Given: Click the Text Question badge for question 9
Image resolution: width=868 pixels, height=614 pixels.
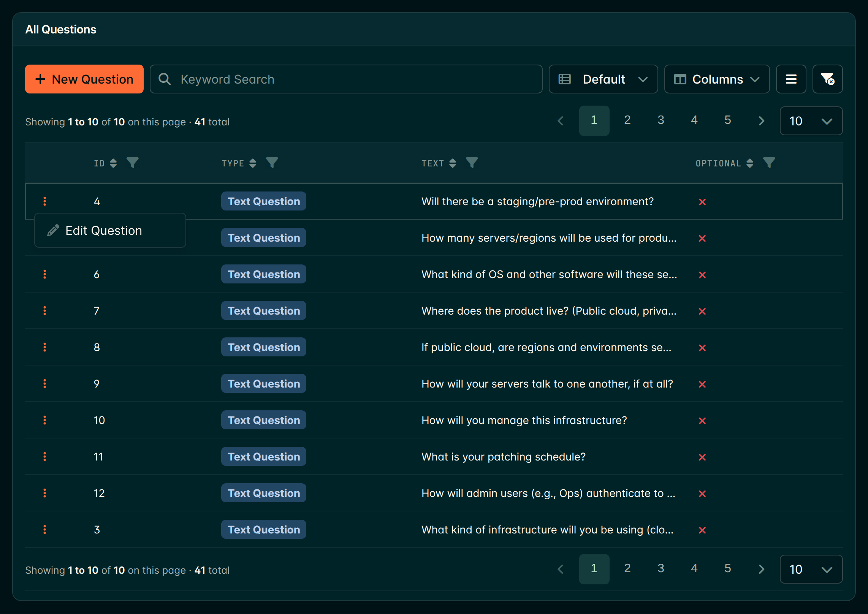Looking at the screenshot, I should 264,384.
